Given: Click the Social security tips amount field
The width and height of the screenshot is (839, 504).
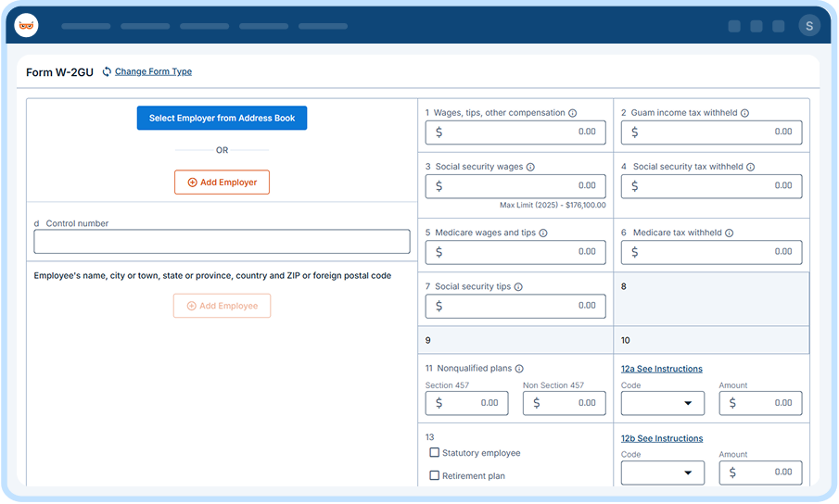Looking at the screenshot, I should [515, 307].
